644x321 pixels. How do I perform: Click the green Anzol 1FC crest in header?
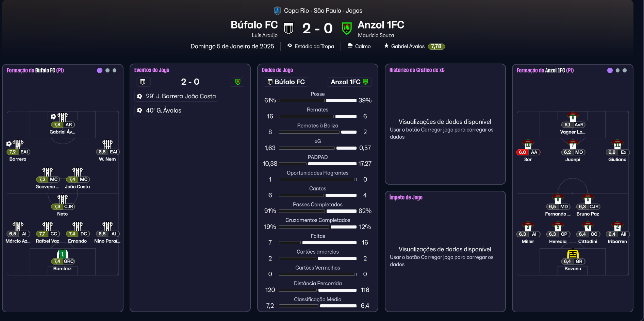(347, 29)
